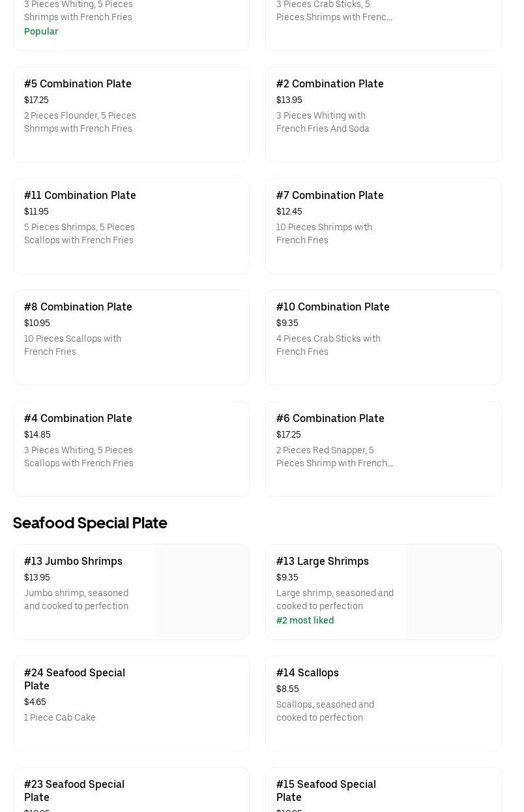Open the #24 Seafood Special Plate item
The image size is (524, 812).
point(130,703)
